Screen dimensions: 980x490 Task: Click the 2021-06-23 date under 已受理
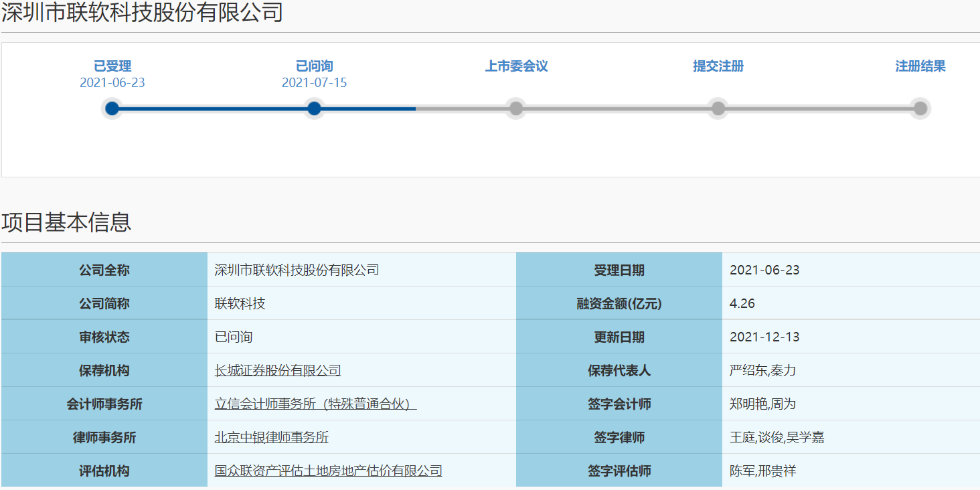[x=112, y=83]
